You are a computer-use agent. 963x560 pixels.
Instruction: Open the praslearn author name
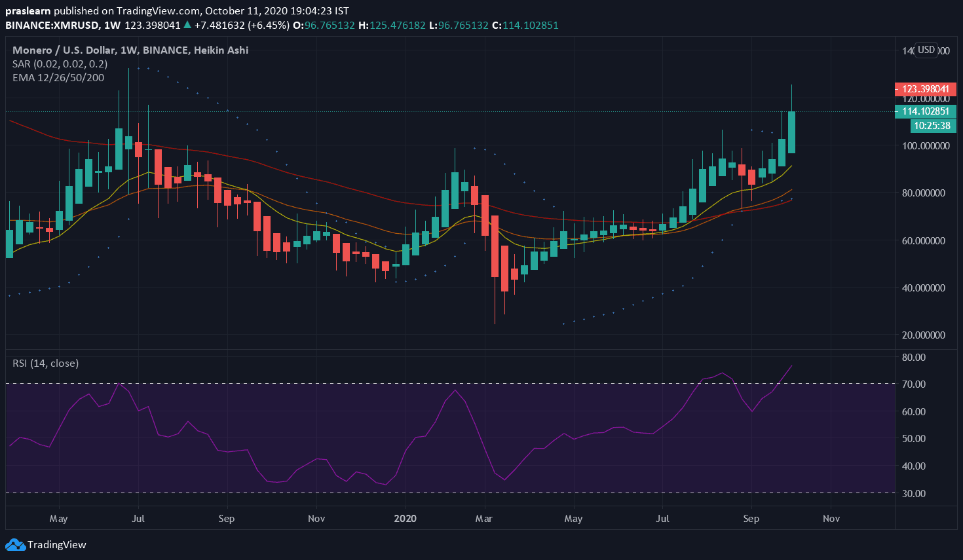click(28, 10)
